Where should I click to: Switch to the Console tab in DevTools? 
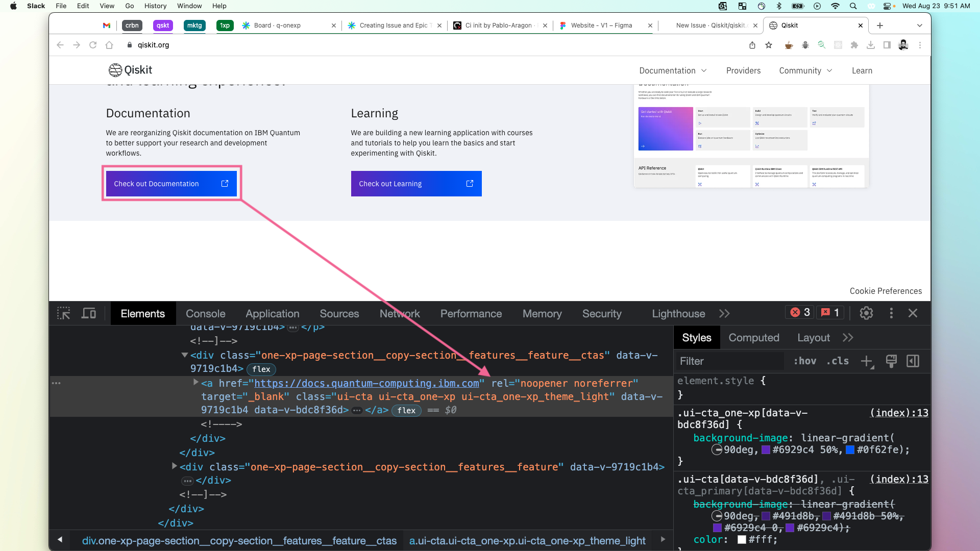click(206, 313)
